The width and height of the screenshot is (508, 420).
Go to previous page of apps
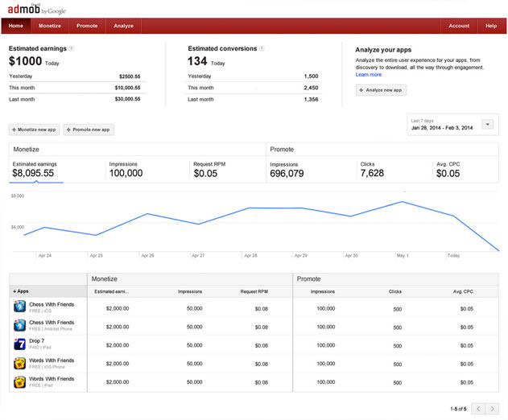tap(478, 409)
